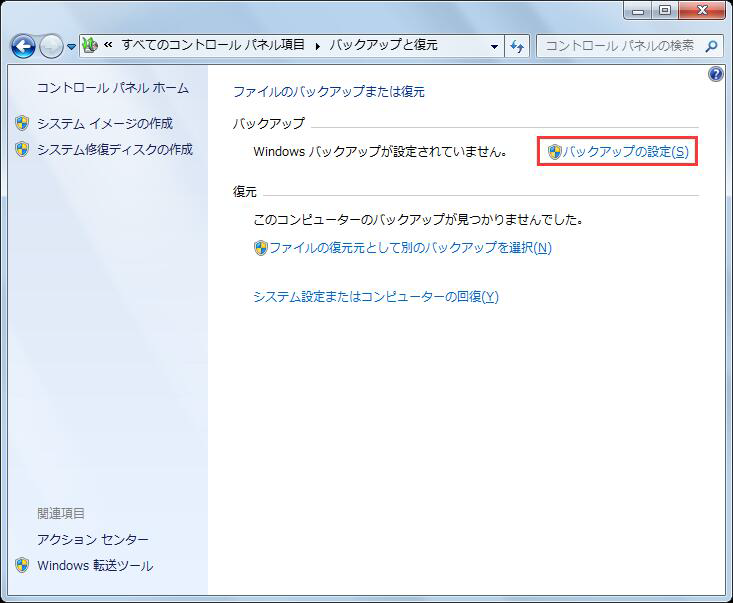The height and width of the screenshot is (603, 733).
Task: Click the Forward navigation arrow button
Action: pos(51,46)
